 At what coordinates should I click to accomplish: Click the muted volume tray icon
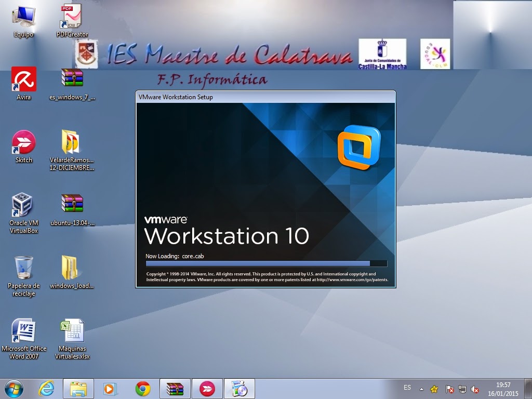[x=475, y=389]
